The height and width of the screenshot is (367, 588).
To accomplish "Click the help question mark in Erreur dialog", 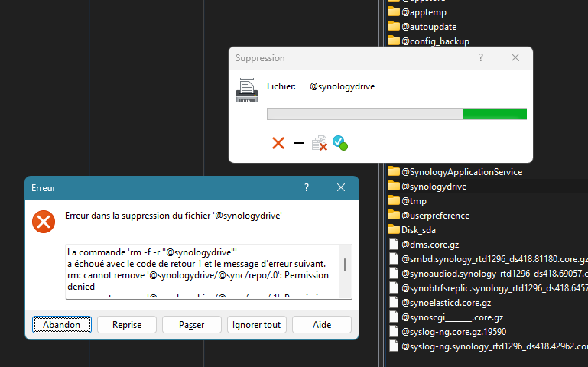I will point(307,187).
